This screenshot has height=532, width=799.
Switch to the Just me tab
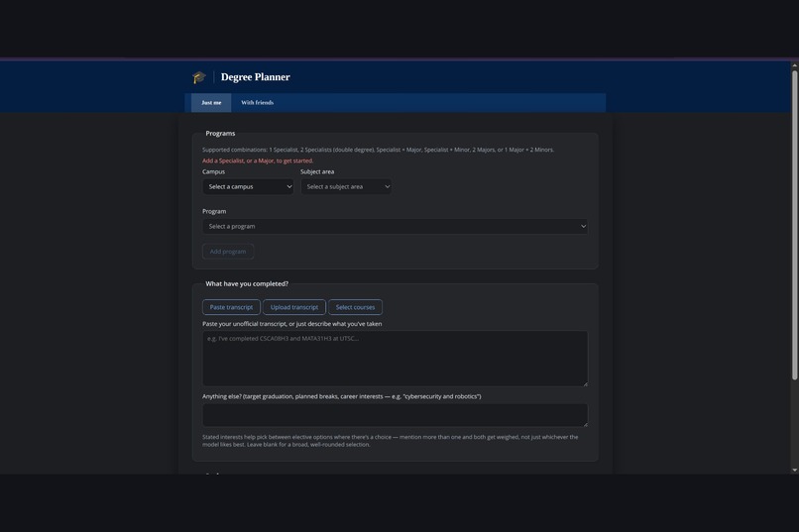click(211, 102)
